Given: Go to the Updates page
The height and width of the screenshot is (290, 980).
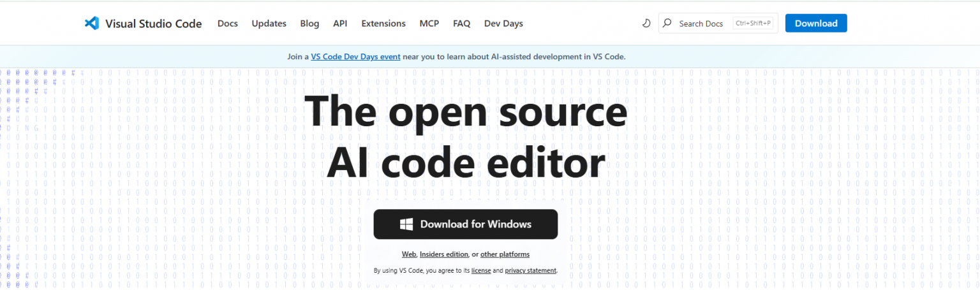Looking at the screenshot, I should pos(269,24).
